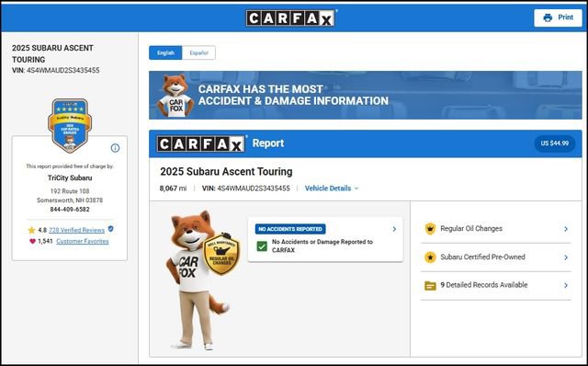This screenshot has width=588, height=366.
Task: Click the verified shield icon beside reviews
Action: [110, 229]
